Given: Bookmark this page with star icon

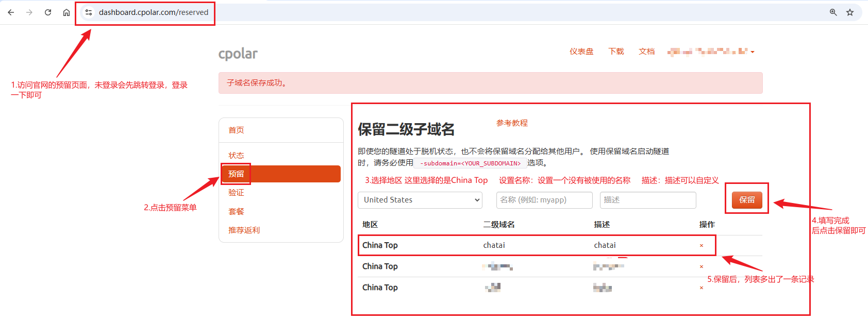Looking at the screenshot, I should click(850, 12).
